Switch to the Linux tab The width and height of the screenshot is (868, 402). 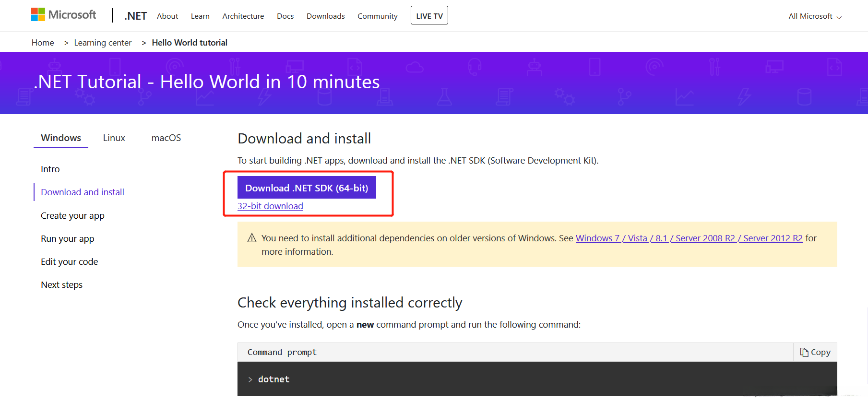[114, 138]
